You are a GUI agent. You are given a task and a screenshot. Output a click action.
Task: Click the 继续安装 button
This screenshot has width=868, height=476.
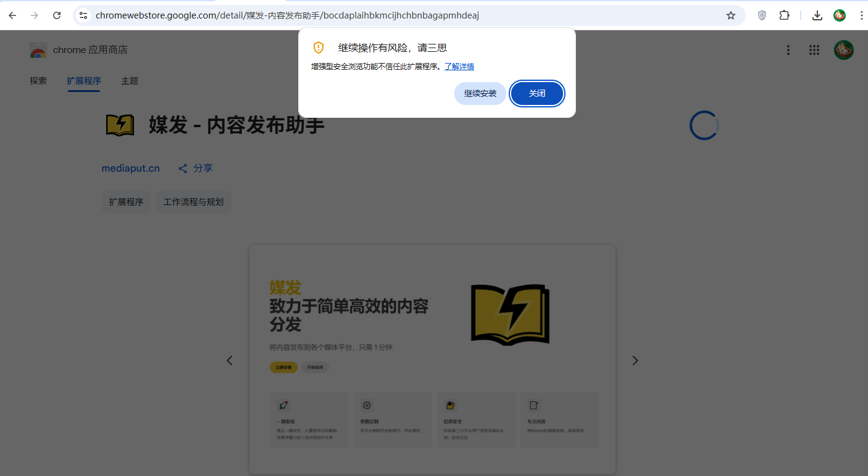[480, 93]
